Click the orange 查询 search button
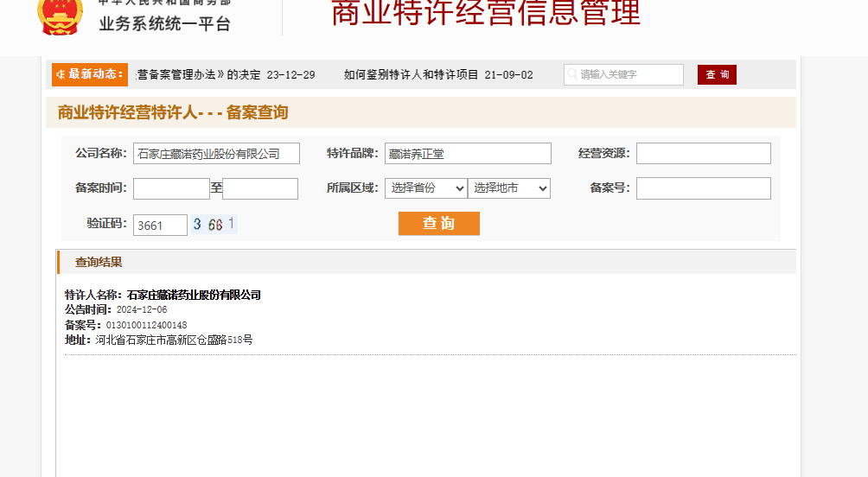This screenshot has height=477, width=868. (439, 224)
